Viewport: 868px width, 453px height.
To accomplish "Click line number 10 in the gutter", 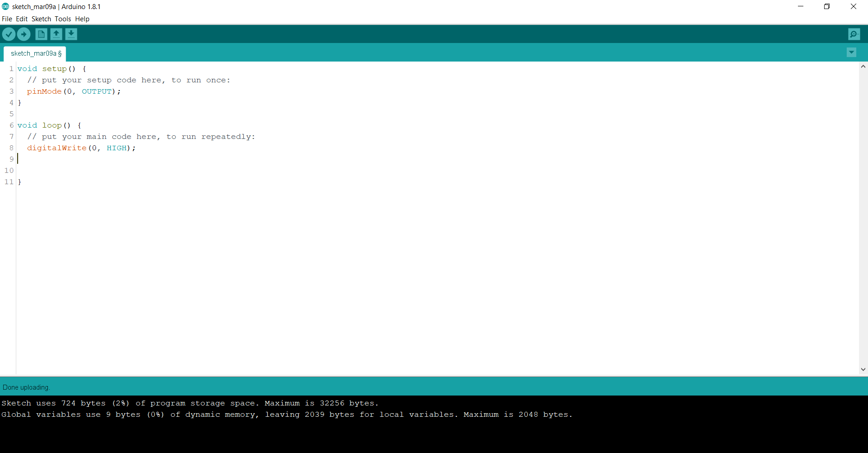I will (9, 171).
